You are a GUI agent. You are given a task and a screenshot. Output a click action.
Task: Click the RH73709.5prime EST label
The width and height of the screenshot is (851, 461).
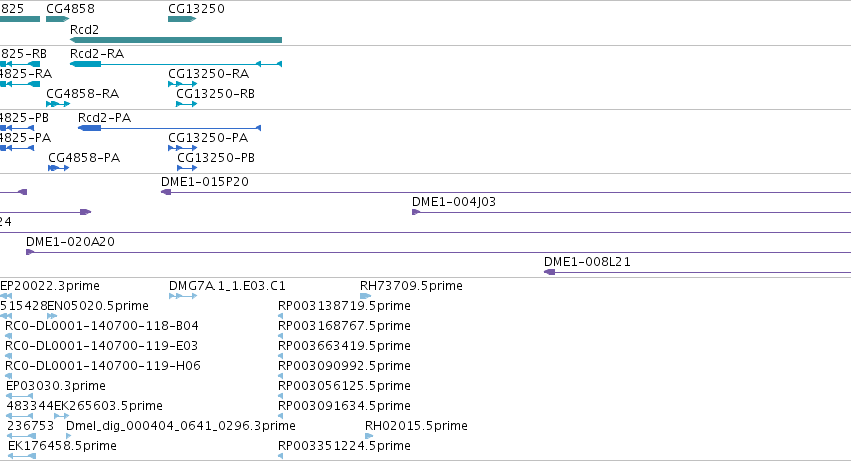[x=411, y=286]
